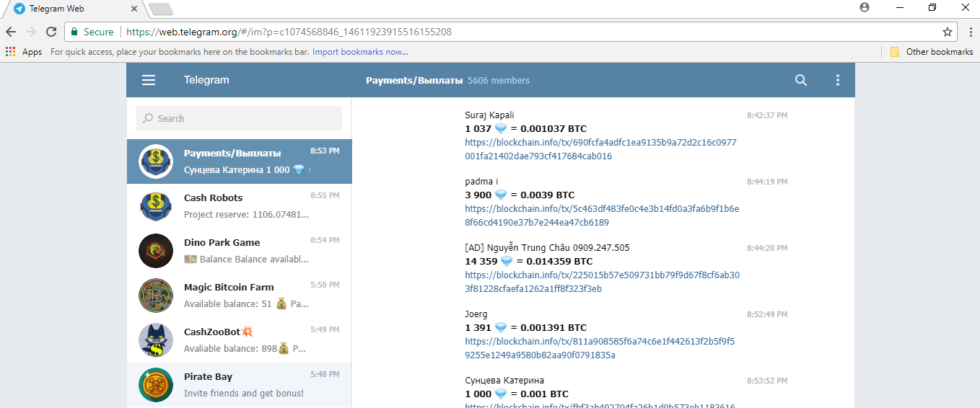Image resolution: width=980 pixels, height=408 pixels.
Task: Open padma i's blockchain.info transaction link
Action: [x=602, y=216]
